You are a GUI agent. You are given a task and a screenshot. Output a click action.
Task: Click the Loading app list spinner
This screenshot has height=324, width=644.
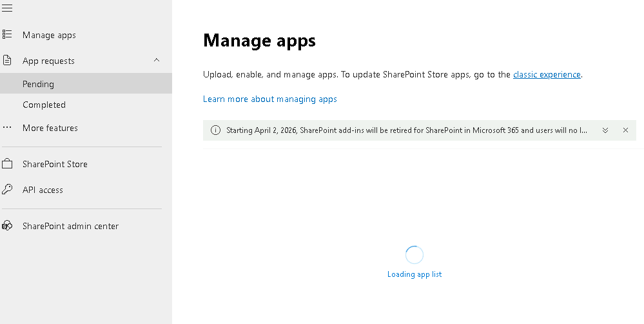click(415, 255)
